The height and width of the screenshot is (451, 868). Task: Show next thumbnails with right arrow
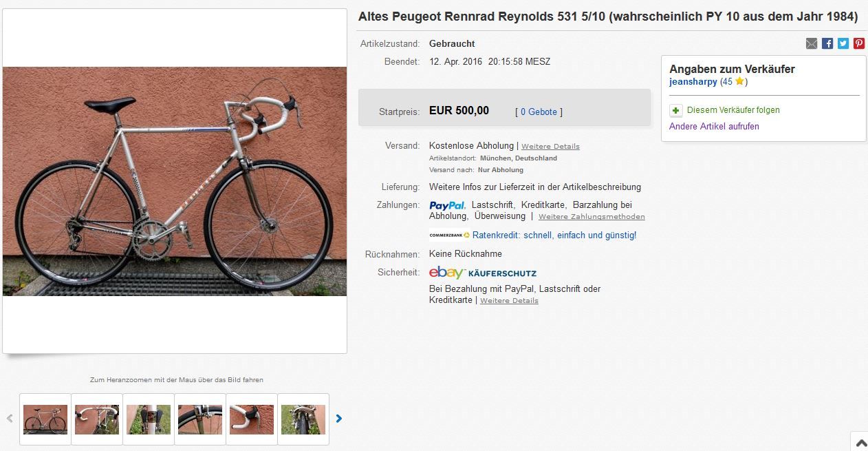338,418
